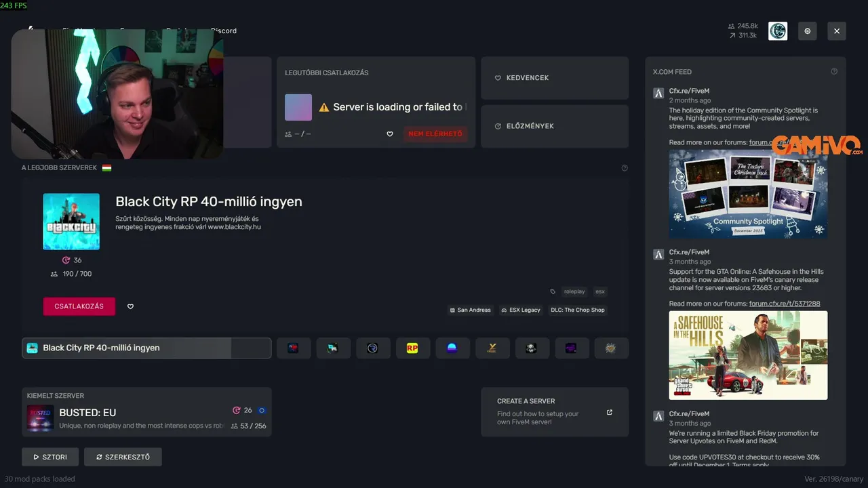Click Cfx.re avatar on Safehouse post

coord(658,254)
